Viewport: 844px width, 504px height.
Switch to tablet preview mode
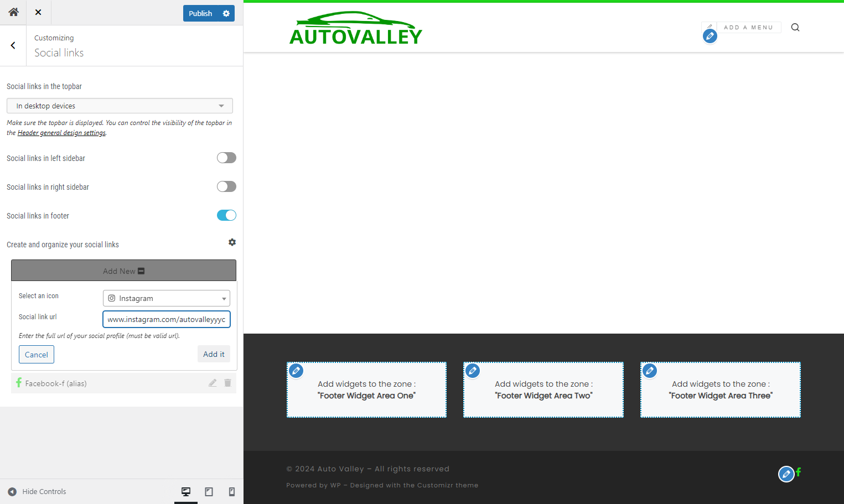[209, 491]
